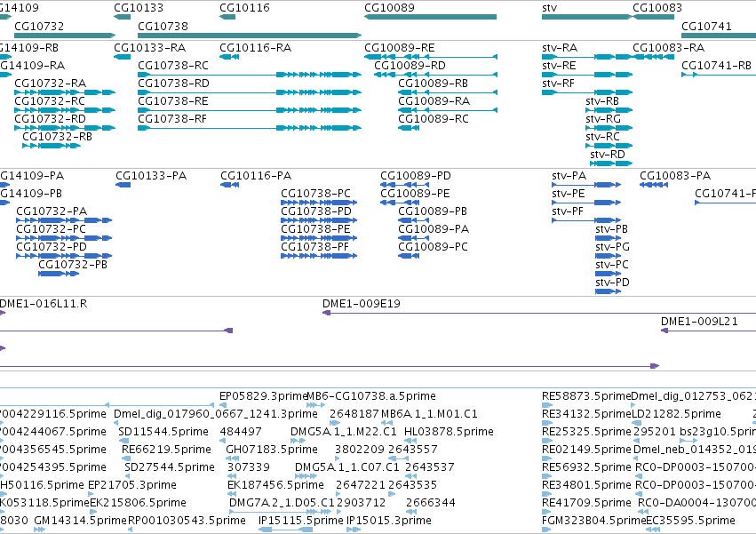Select protein stv-PA
Viewport: 756px width, 534px height.
(586, 185)
